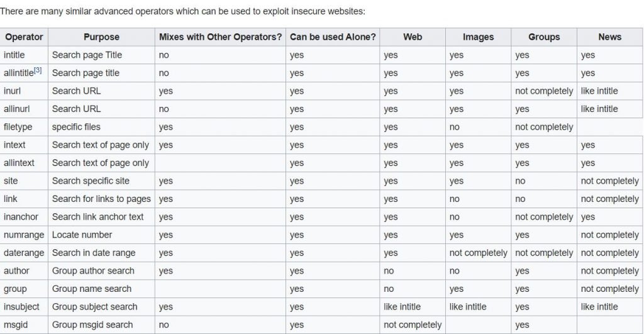Select the News column header
Viewport: 644px width, 334px height.
(610, 37)
